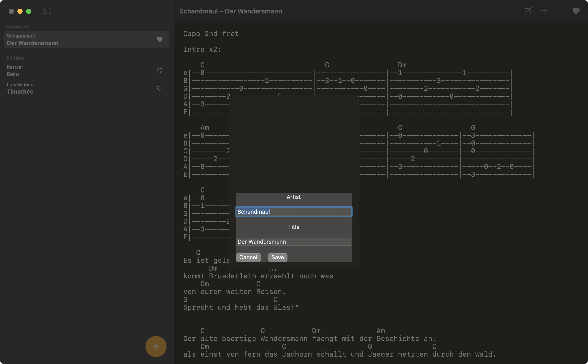
Task: Favorite Timothée by Lena&Linus with its heart
Action: click(160, 88)
